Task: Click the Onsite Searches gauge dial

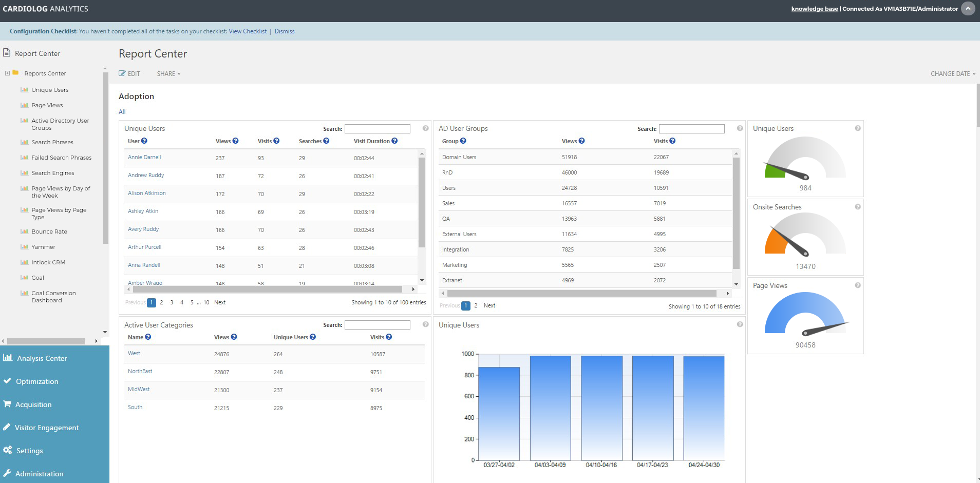Action: (x=805, y=234)
